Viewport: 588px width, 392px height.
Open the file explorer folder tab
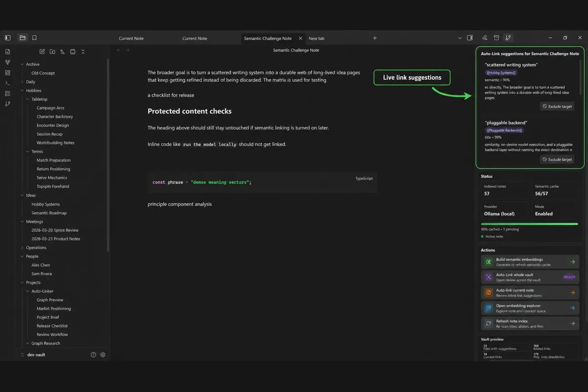pos(23,38)
